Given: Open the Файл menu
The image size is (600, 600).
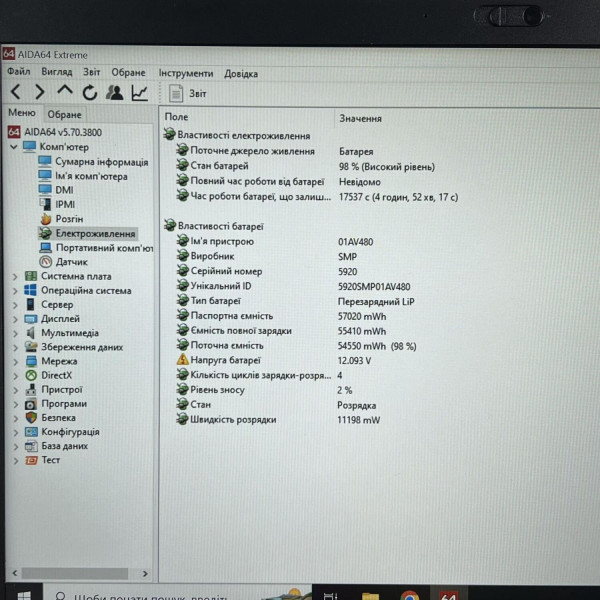Looking at the screenshot, I should [18, 72].
